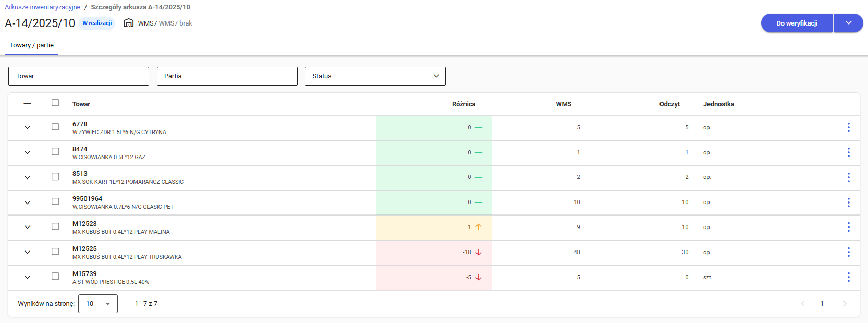
Task: Click the warehouse icon next to WMS7
Action: tap(129, 23)
